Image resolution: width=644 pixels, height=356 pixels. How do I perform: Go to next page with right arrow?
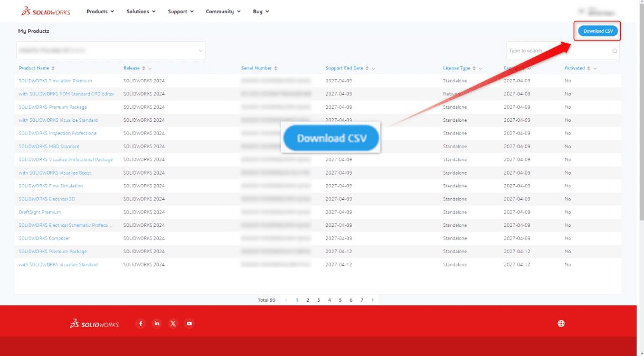click(373, 300)
